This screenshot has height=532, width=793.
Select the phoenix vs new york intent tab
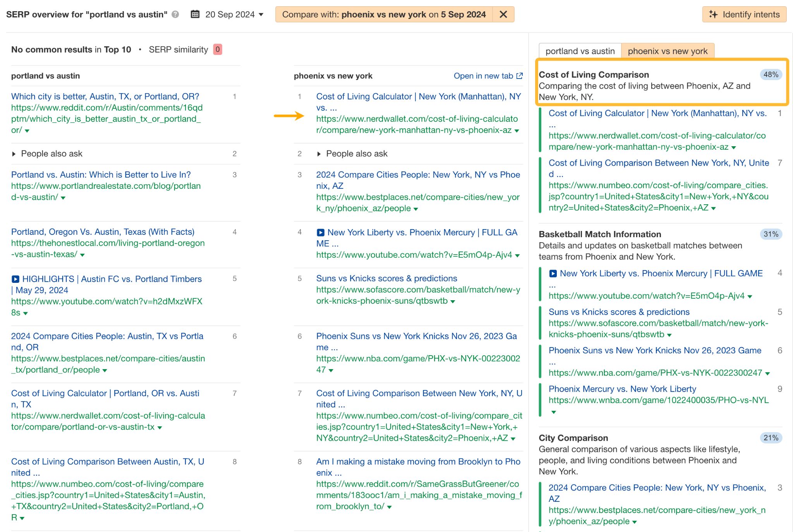coord(668,51)
